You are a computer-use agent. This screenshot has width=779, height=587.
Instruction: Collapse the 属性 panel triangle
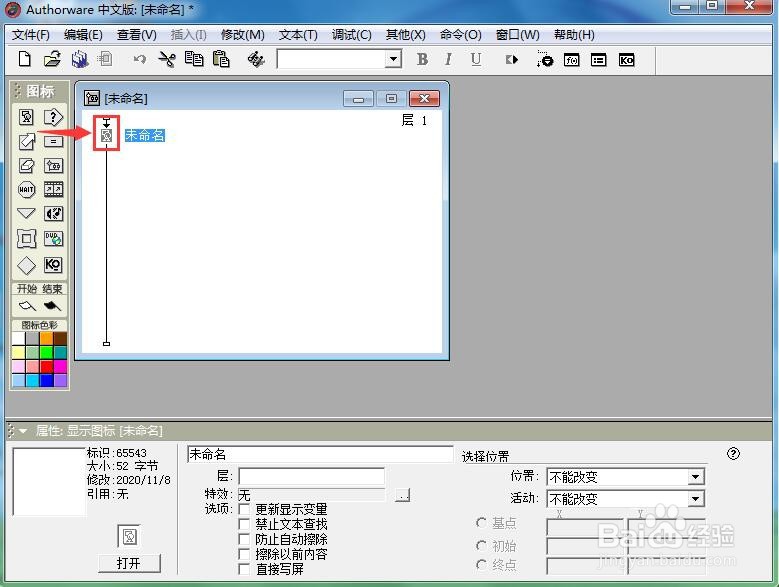[22, 431]
